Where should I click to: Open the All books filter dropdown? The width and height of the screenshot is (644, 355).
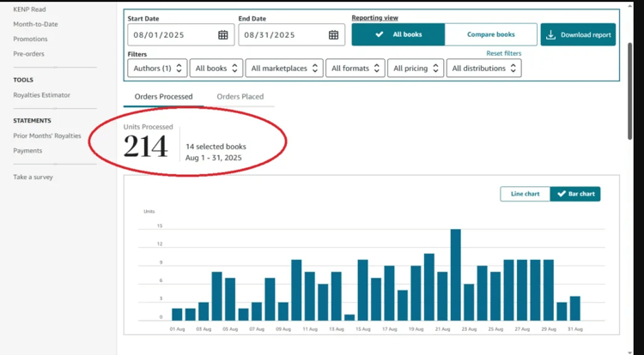tap(216, 69)
